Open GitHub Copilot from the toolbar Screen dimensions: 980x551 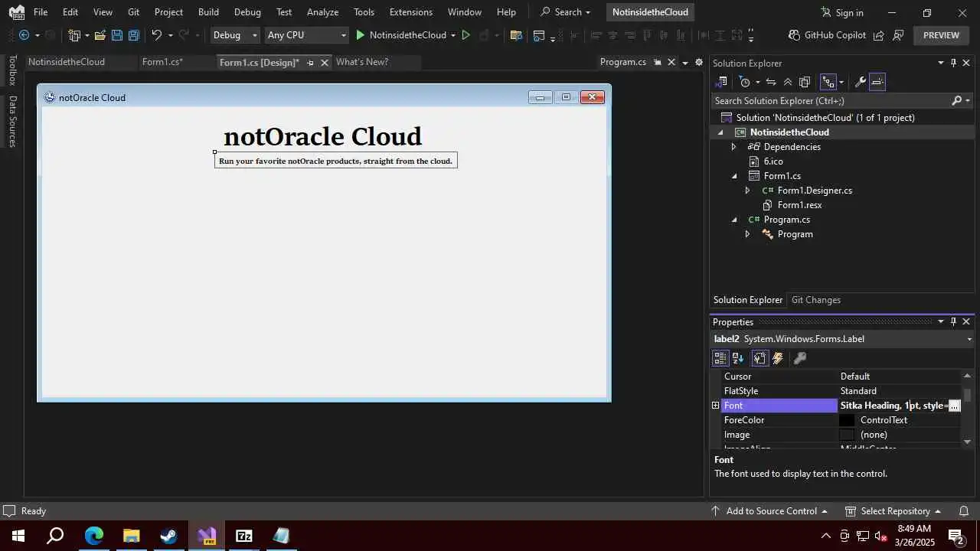827,35
